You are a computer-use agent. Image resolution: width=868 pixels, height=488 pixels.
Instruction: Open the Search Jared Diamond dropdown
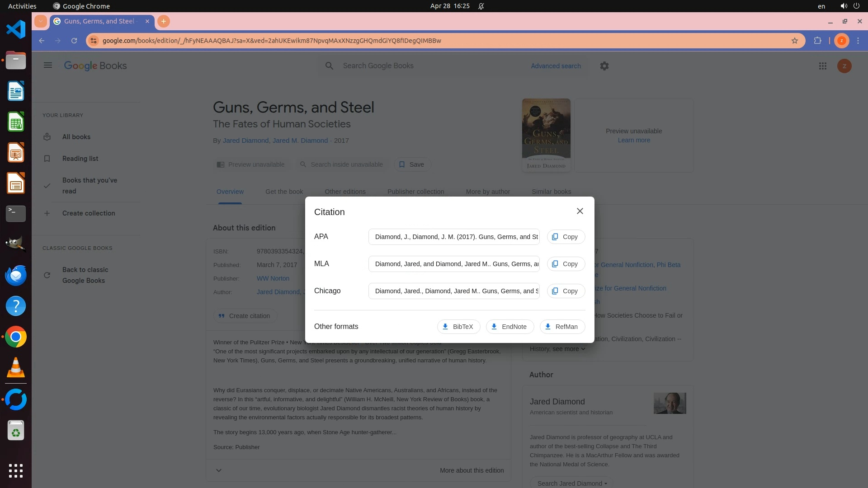coord(571,483)
